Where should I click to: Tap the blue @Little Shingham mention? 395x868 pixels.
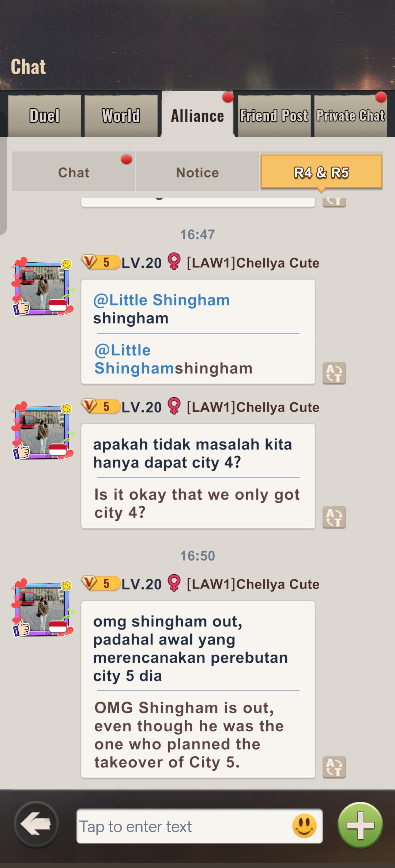click(x=161, y=300)
